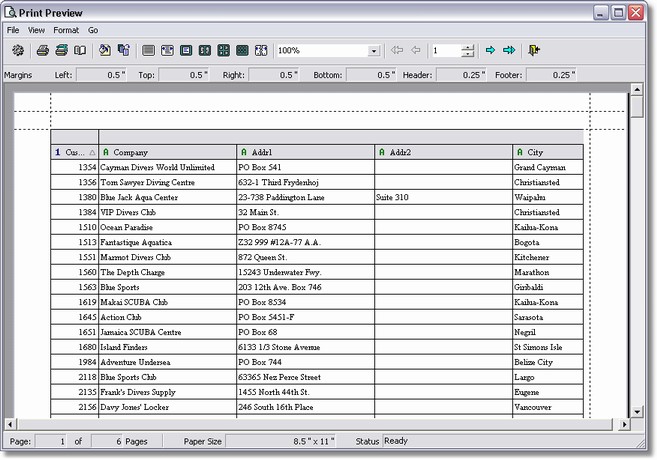The width and height of the screenshot is (657, 460).
Task: Click the teal printer icon in toolbar
Action: click(61, 50)
